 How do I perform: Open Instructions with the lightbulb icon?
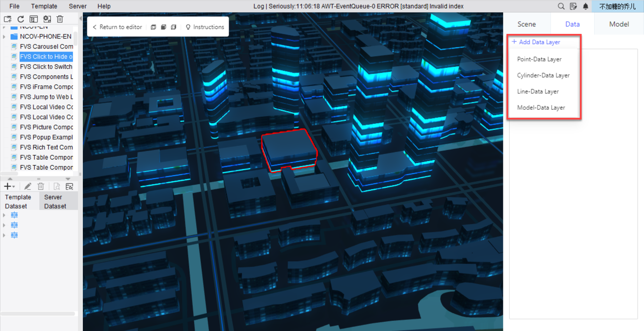tap(205, 27)
